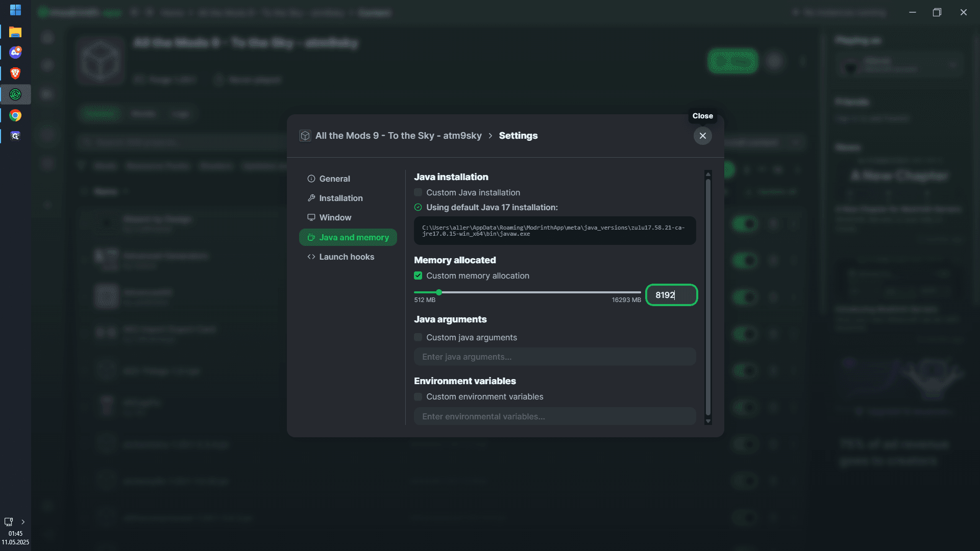Image resolution: width=980 pixels, height=551 pixels.
Task: Open Google Chrome from the taskbar
Action: [x=15, y=116]
